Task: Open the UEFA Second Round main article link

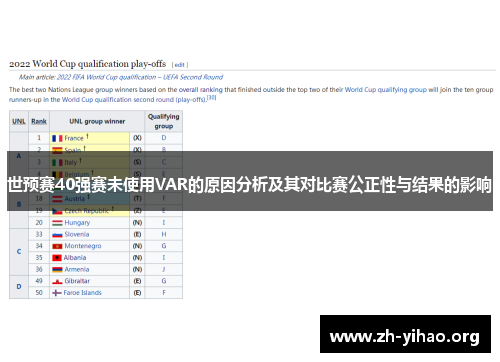Action: pyautogui.click(x=140, y=77)
